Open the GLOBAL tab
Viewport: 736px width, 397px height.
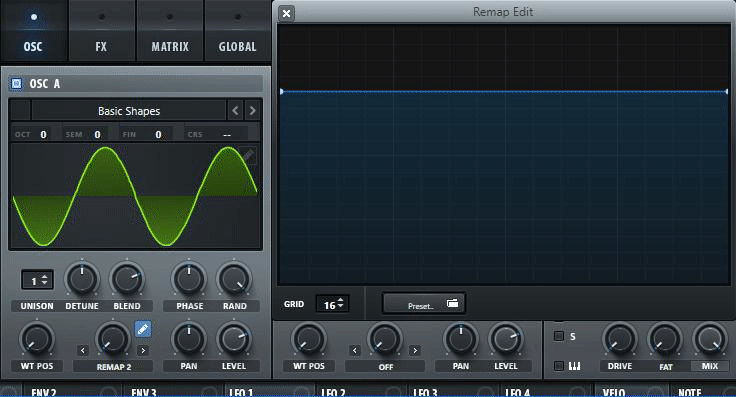coord(238,31)
